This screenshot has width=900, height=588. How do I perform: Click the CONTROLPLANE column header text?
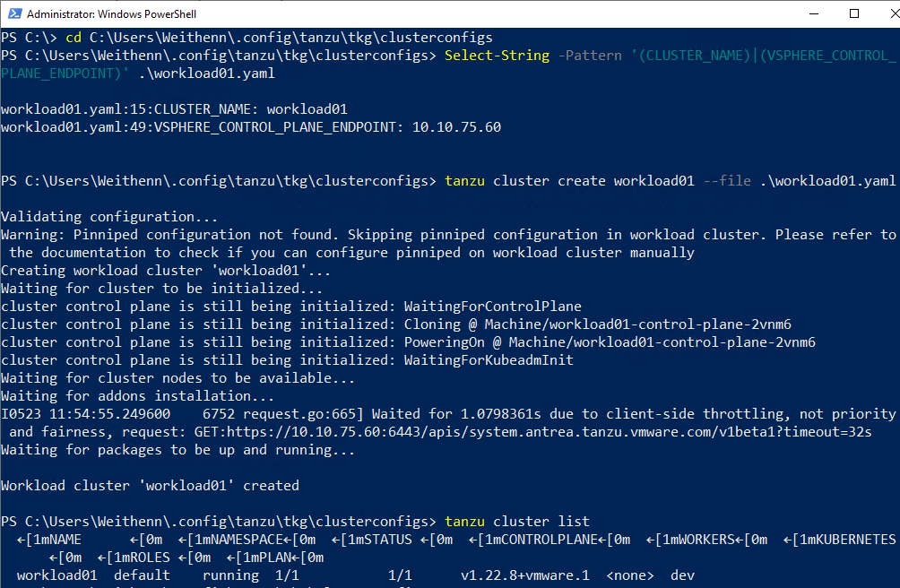[x=550, y=540]
